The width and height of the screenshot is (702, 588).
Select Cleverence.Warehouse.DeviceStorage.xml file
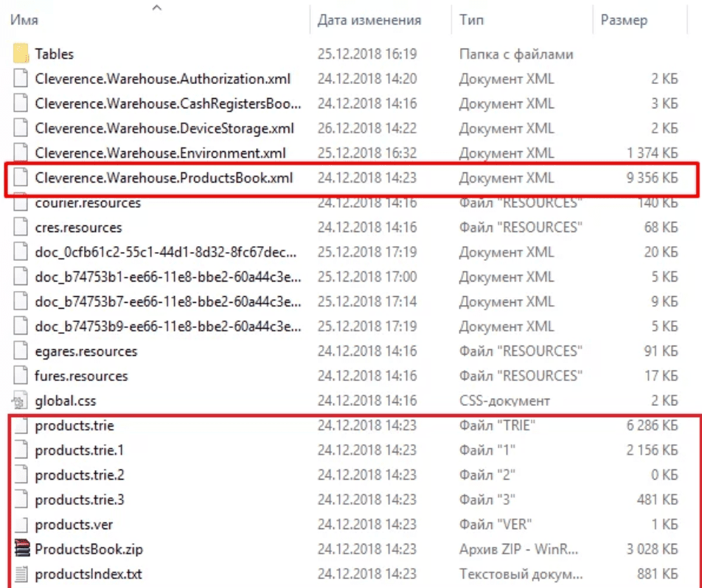click(164, 128)
